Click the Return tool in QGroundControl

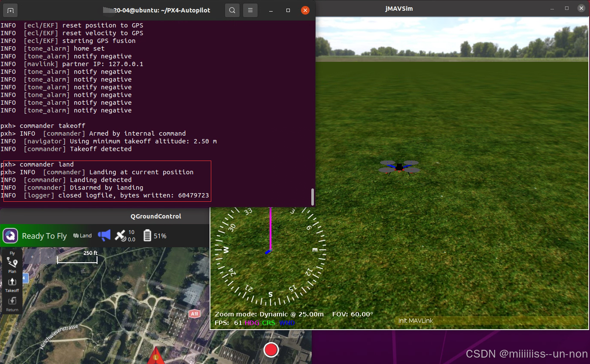(12, 303)
